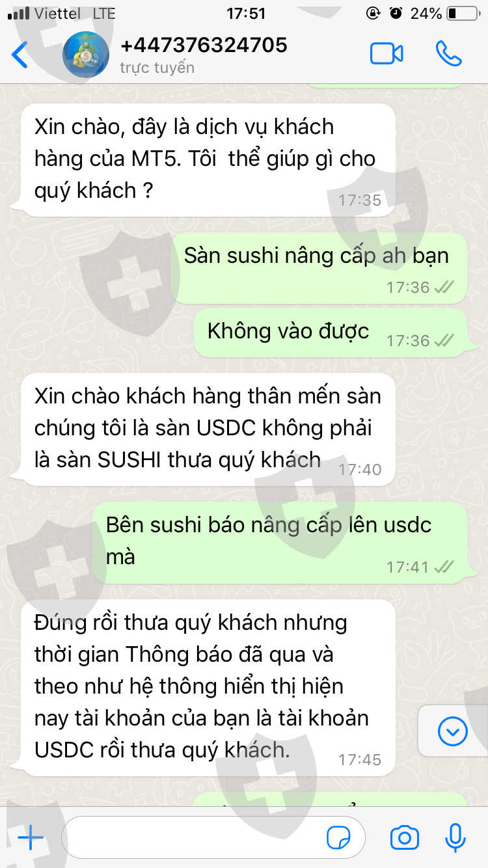Tap the 'trực tuyến' online status text
The height and width of the screenshot is (868, 488).
tap(157, 68)
